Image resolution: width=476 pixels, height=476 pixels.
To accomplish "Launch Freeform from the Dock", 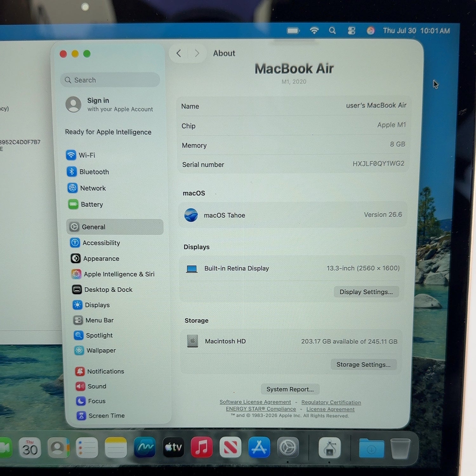I will click(145, 447).
